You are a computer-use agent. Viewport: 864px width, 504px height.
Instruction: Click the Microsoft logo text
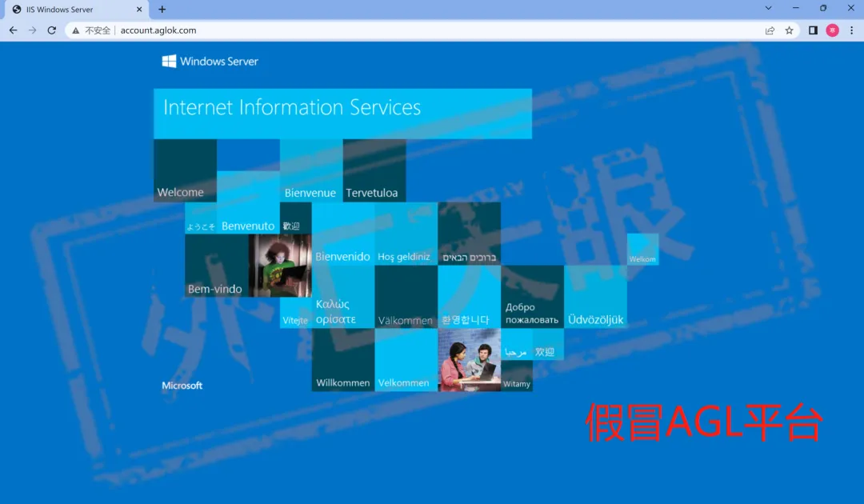click(x=182, y=386)
